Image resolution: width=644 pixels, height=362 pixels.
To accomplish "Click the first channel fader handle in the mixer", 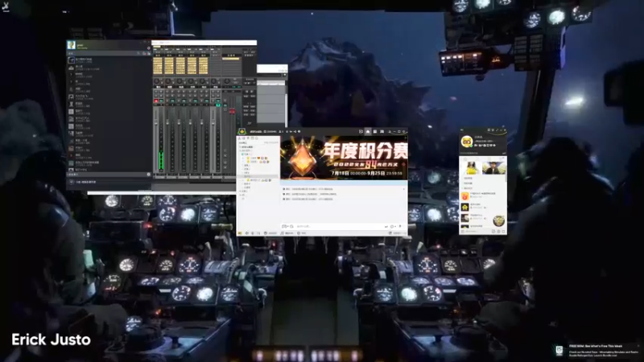I will point(156,121).
